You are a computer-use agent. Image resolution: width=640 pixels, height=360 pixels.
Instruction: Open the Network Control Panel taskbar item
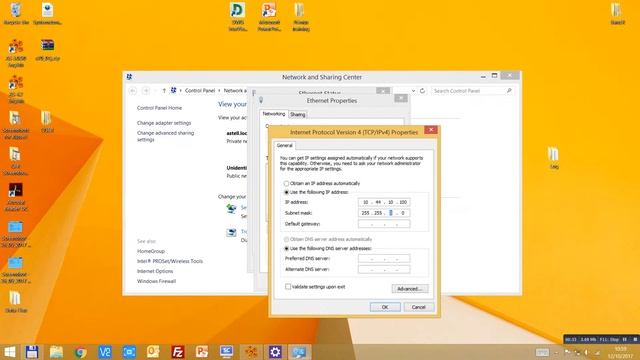pos(299,352)
